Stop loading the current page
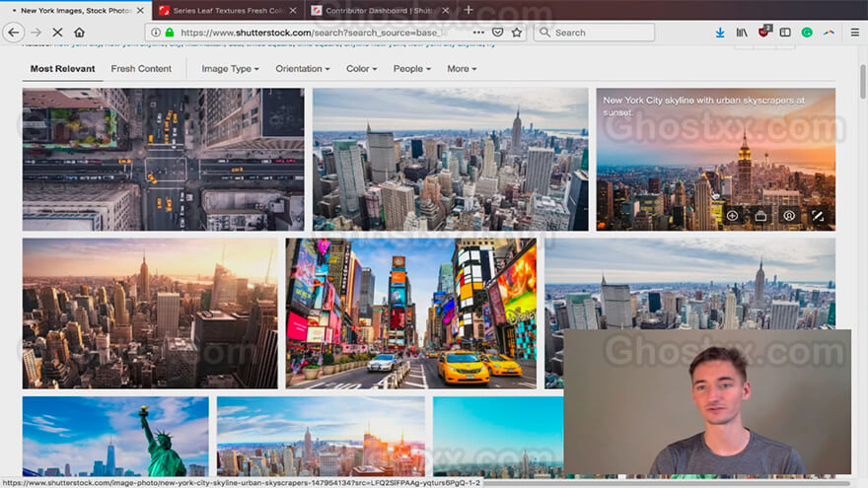The image size is (868, 488). pos(57,33)
